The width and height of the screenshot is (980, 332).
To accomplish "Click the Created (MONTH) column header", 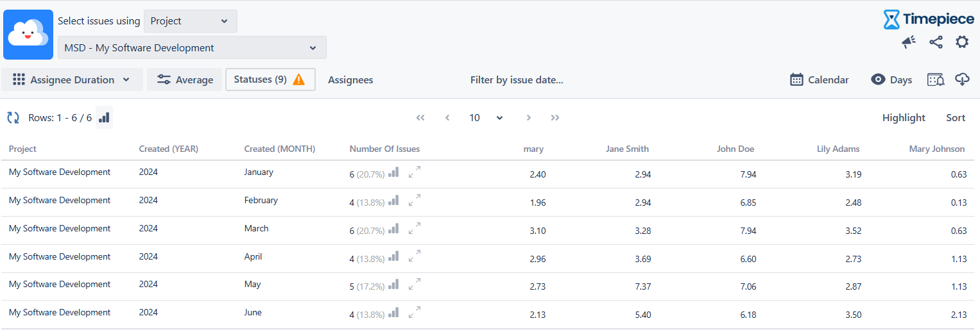I will click(x=280, y=149).
